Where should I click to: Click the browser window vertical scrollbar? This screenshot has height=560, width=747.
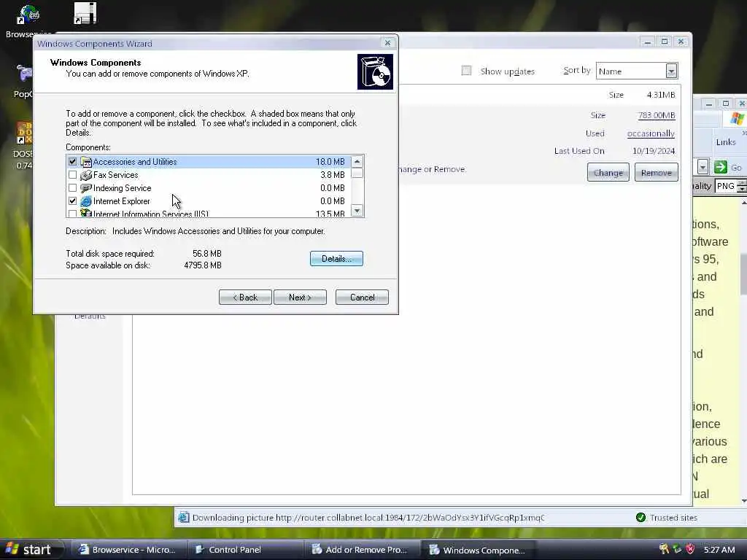(743, 352)
